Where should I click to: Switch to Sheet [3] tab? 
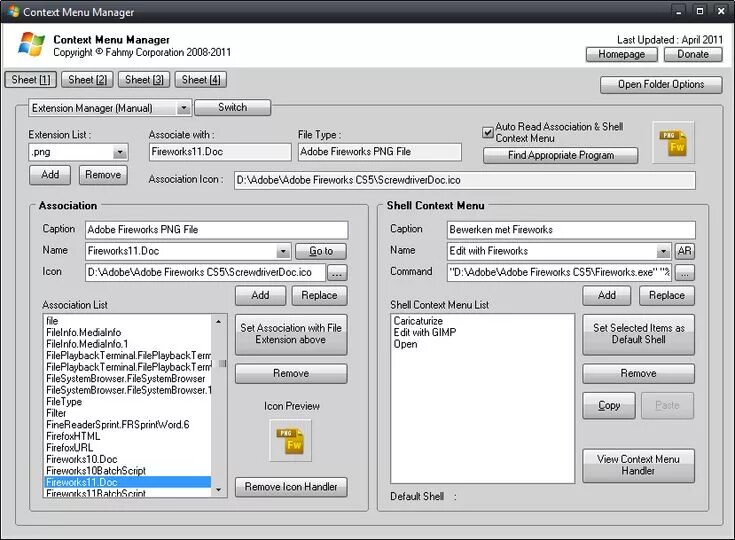pos(144,80)
